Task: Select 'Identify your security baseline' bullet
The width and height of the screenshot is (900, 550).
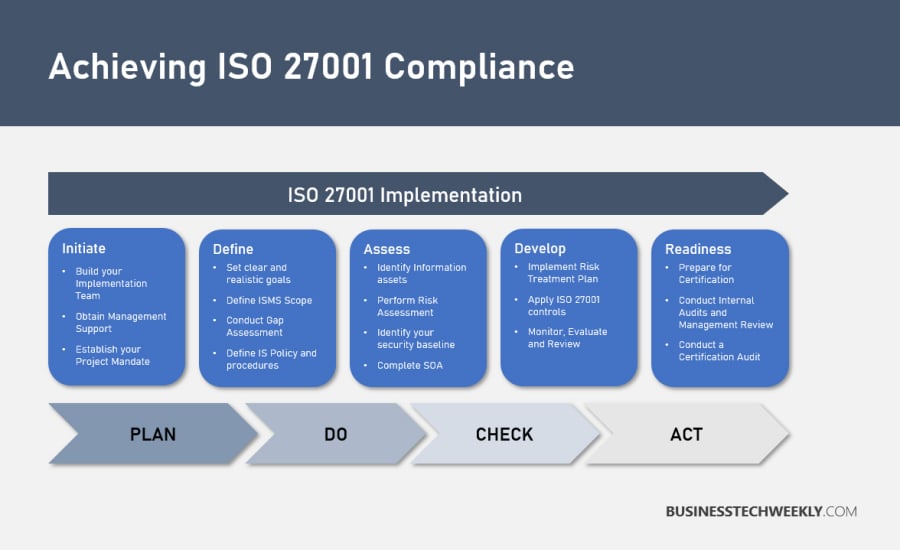Action: pyautogui.click(x=416, y=339)
